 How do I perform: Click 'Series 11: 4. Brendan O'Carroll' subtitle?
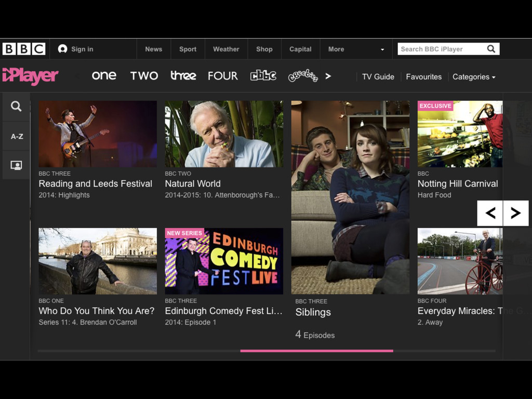pos(87,322)
